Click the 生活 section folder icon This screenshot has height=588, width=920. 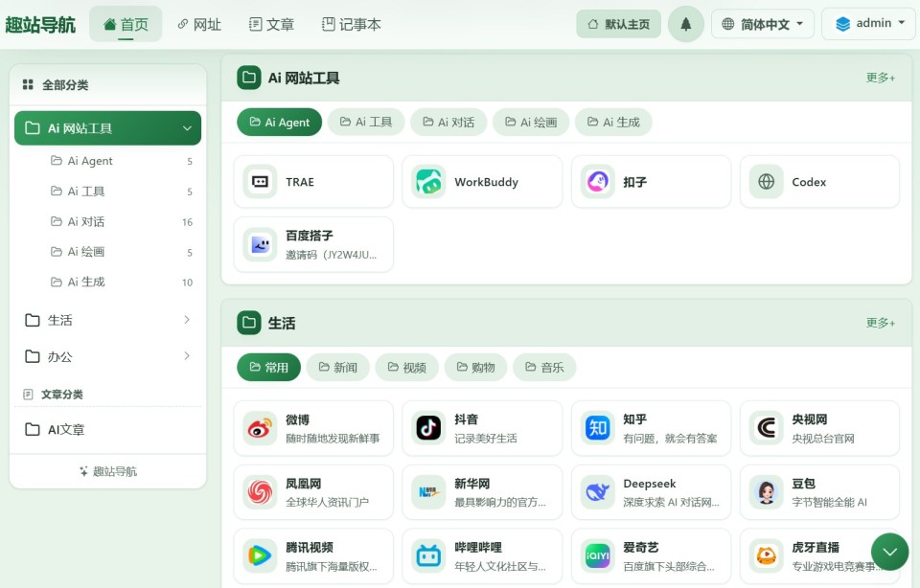click(249, 323)
